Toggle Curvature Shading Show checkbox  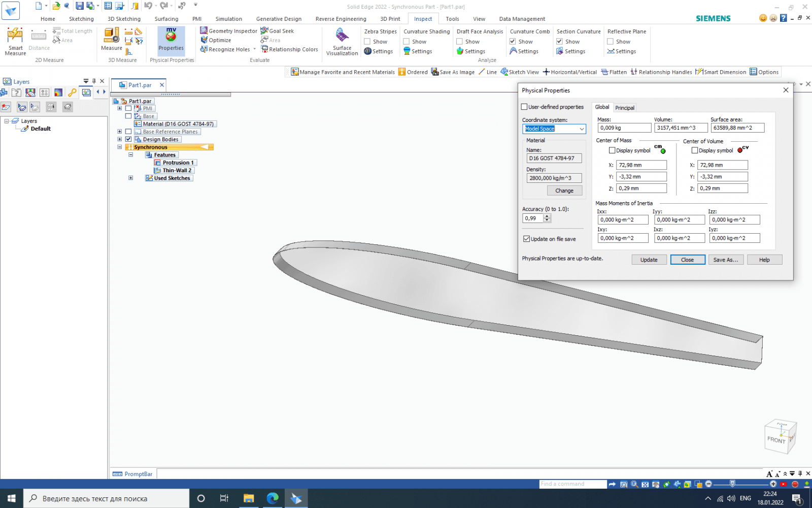pyautogui.click(x=407, y=42)
